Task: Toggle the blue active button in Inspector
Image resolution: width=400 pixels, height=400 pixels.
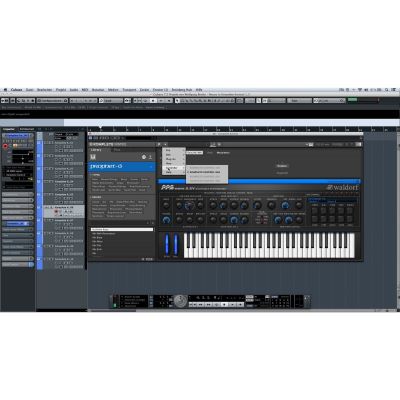Action: [x=18, y=224]
